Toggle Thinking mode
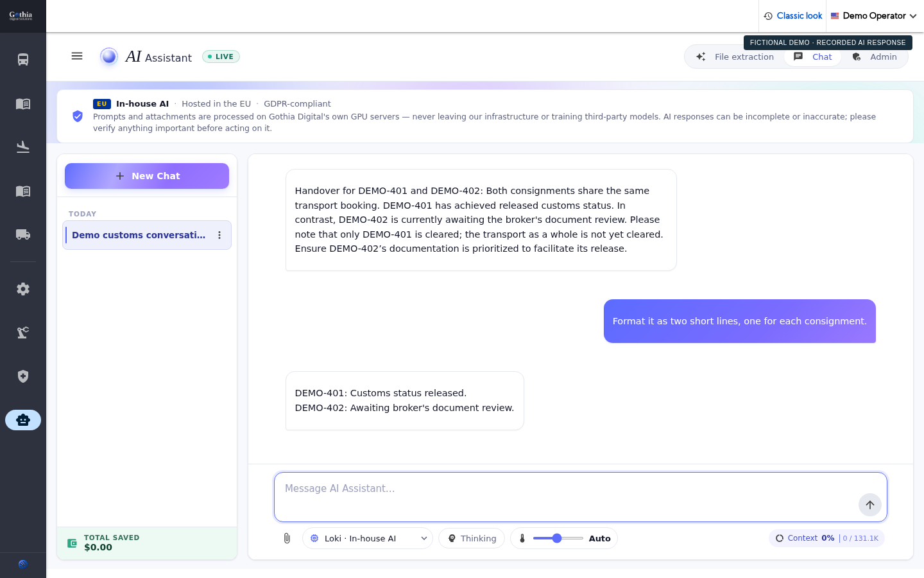Screen dimensions: 924x578 pos(472,538)
